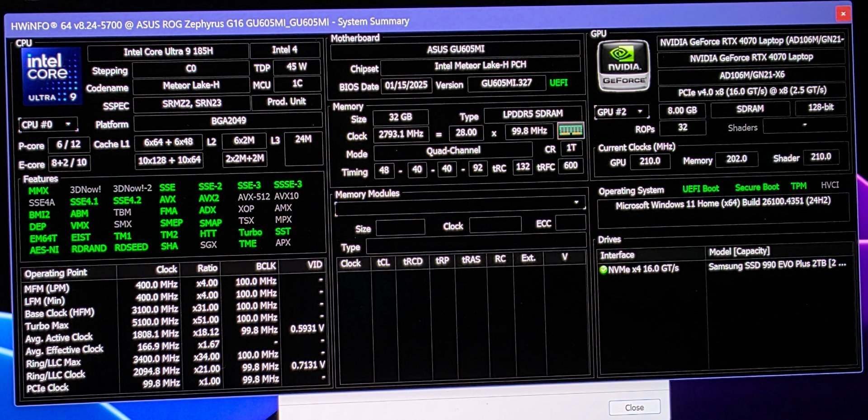
Task: Click the MCU 1C value
Action: (x=297, y=84)
